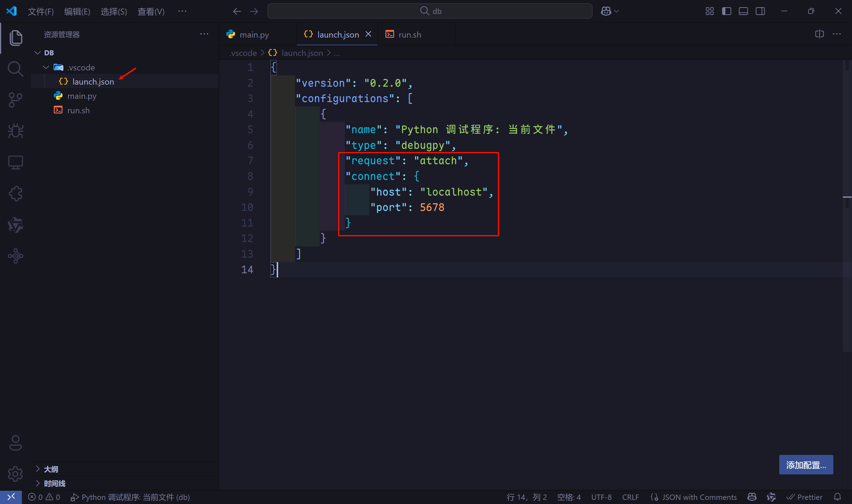The width and height of the screenshot is (852, 504).
Task: Click the Copilot icon in title bar
Action: click(606, 11)
